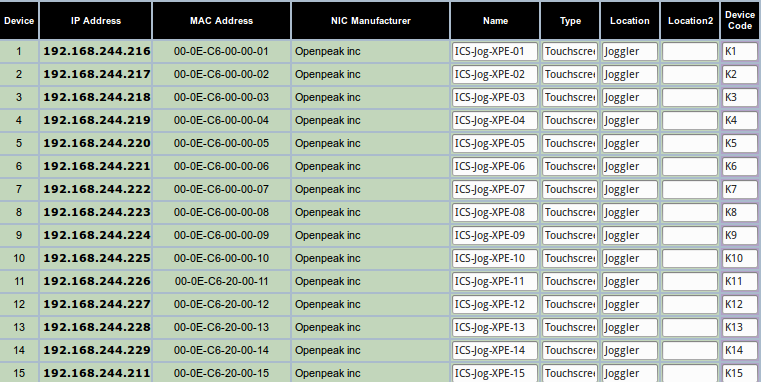Select the Type field for device 3
Image resolution: width=761 pixels, height=382 pixels.
[x=570, y=98]
